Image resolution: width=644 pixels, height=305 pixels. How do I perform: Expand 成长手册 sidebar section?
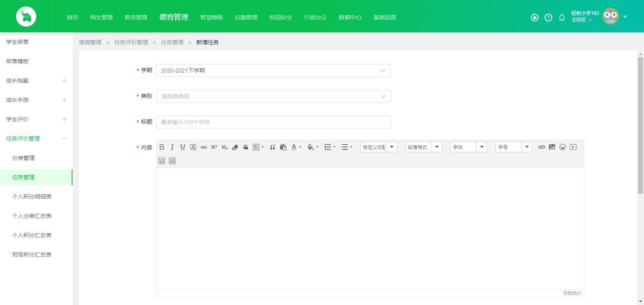tap(64, 100)
